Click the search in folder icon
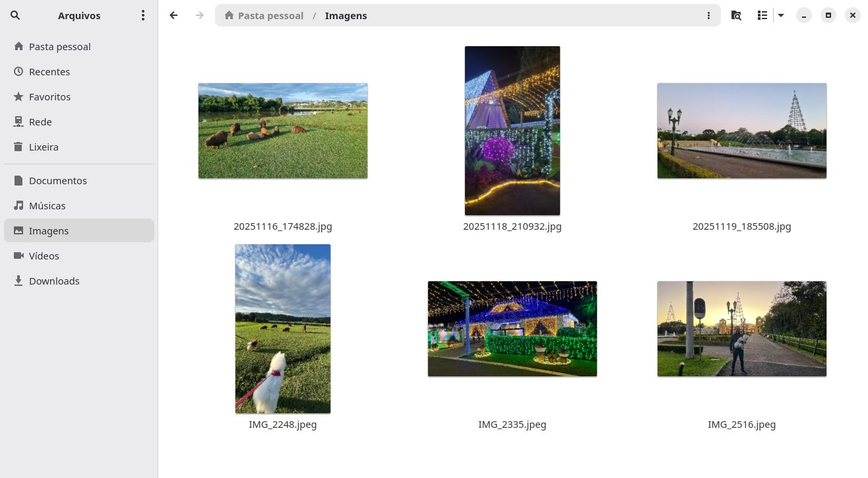 736,15
